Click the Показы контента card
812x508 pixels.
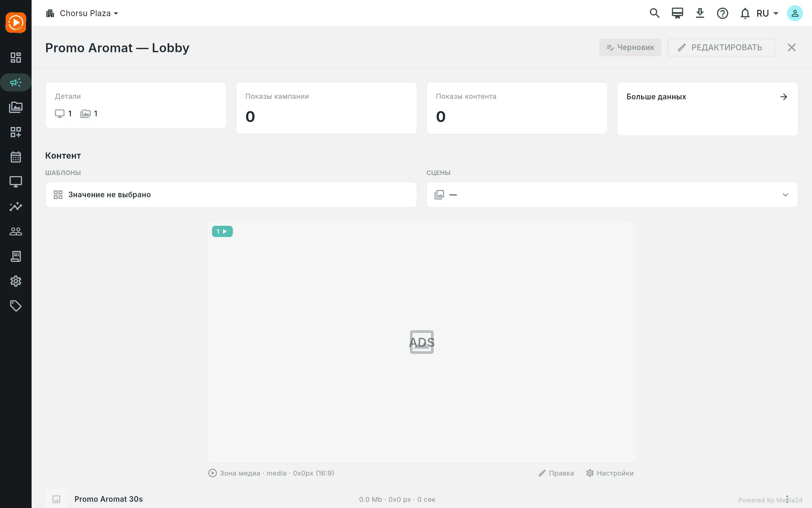click(517, 108)
